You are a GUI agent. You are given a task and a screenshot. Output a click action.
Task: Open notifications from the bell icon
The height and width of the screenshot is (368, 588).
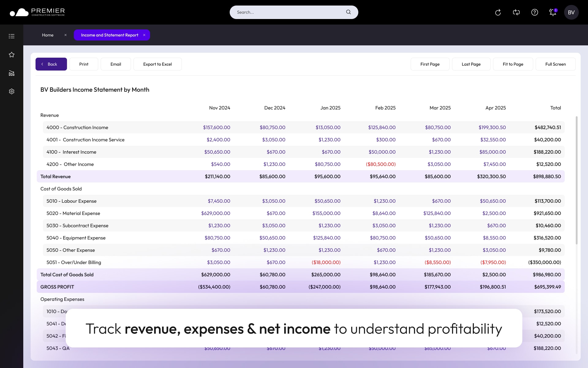coord(552,12)
